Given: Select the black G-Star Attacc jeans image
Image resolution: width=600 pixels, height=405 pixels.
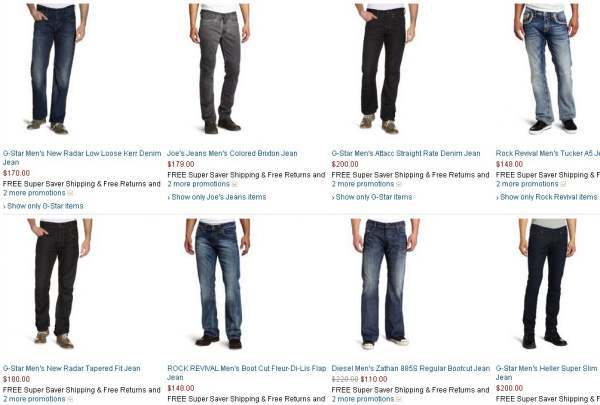Looking at the screenshot, I should point(386,68).
